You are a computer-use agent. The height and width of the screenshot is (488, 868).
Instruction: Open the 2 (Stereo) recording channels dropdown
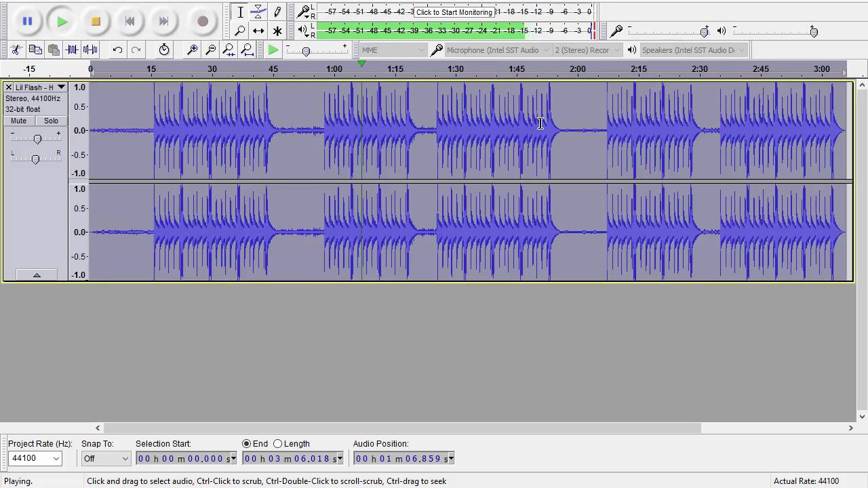pos(588,50)
